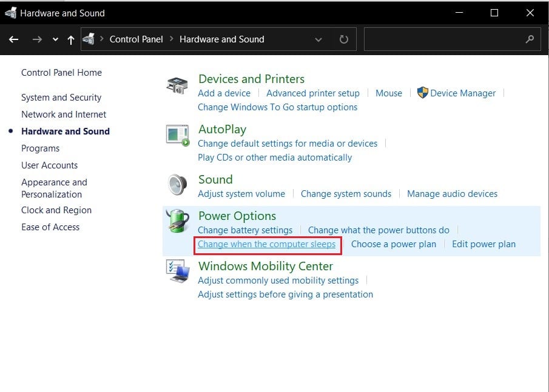Navigate up one level with up arrow
This screenshot has height=392, width=549.
pos(71,39)
